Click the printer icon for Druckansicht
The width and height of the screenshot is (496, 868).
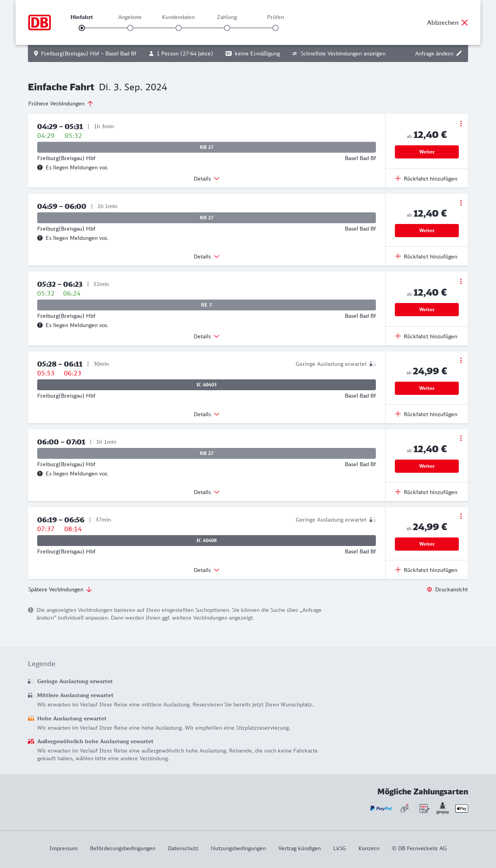(429, 589)
